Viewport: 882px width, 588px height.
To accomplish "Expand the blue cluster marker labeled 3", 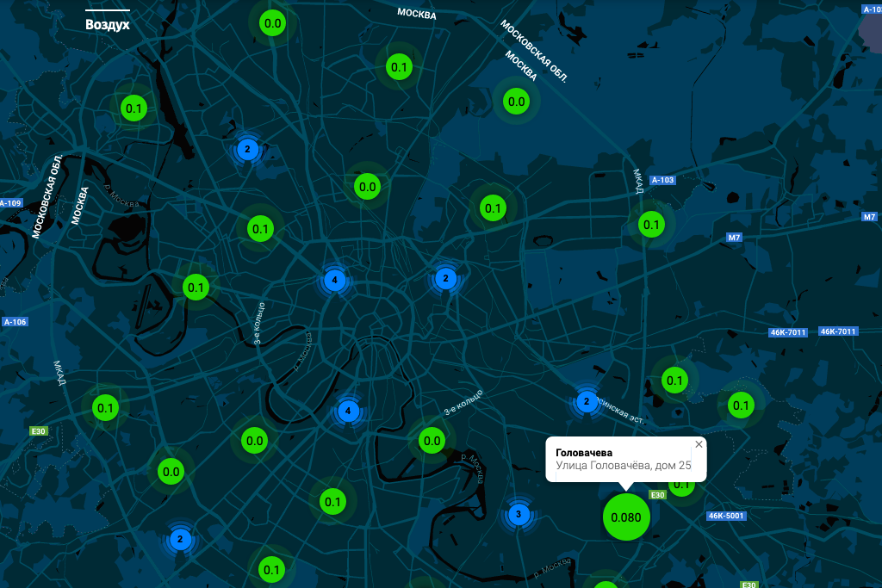I will 518,515.
